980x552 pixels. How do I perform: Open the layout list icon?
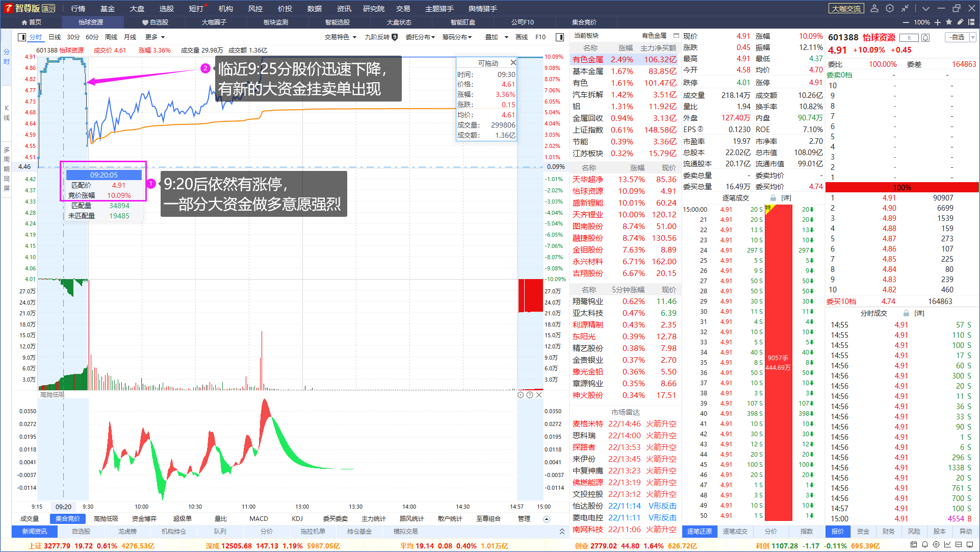[x=971, y=22]
